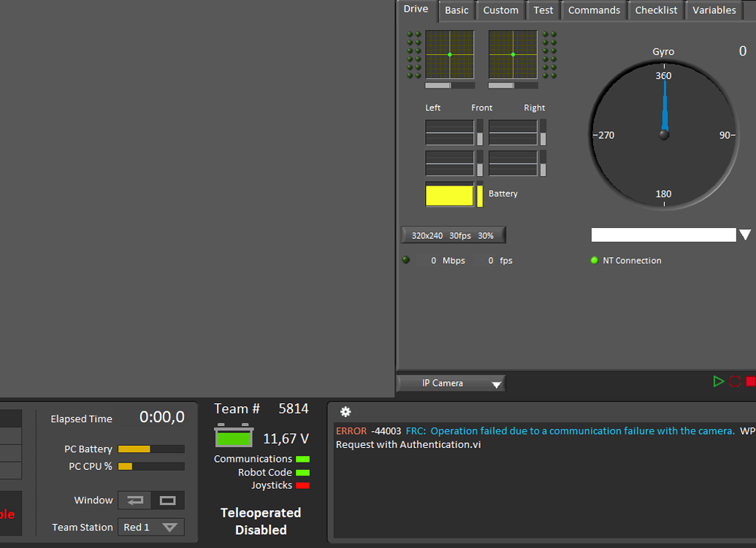Click the team number 5814

tap(293, 408)
